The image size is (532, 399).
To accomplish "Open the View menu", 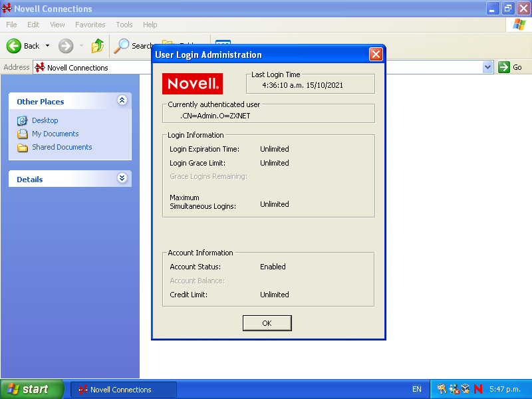I will 57,25.
